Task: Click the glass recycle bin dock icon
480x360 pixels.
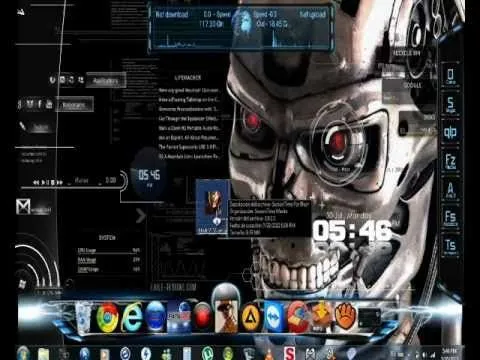Action: 83,317
